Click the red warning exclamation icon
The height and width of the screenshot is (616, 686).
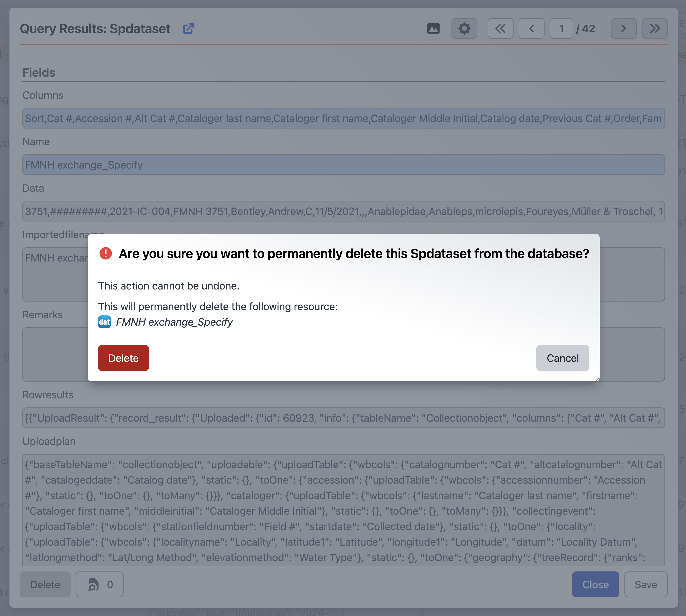[x=106, y=254]
